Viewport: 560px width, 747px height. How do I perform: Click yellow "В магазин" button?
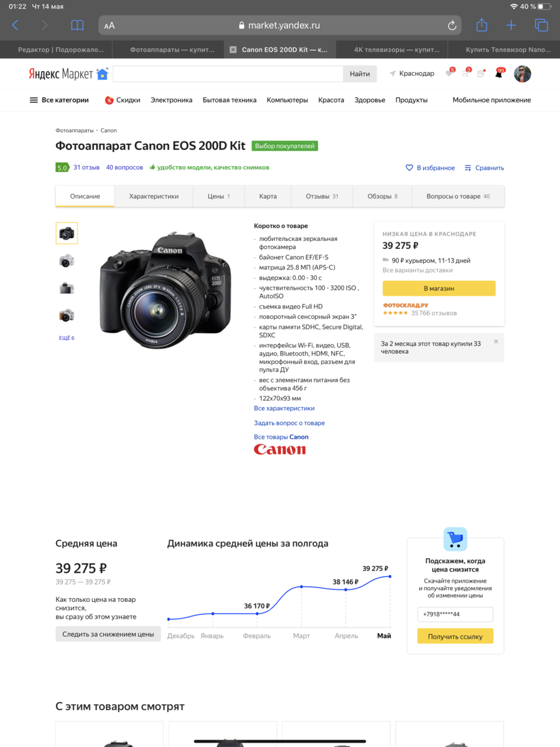(x=439, y=288)
